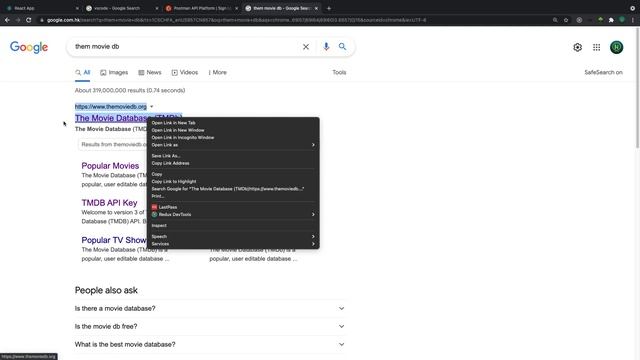Select Copy in the context menu
The width and height of the screenshot is (640, 360).
point(233,174)
